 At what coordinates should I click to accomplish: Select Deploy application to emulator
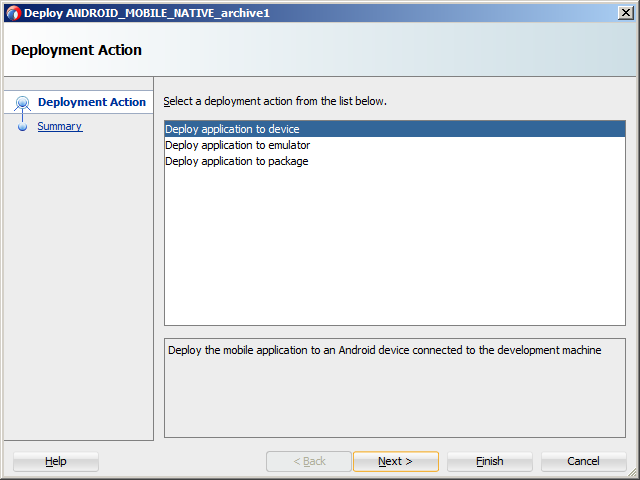click(x=395, y=145)
